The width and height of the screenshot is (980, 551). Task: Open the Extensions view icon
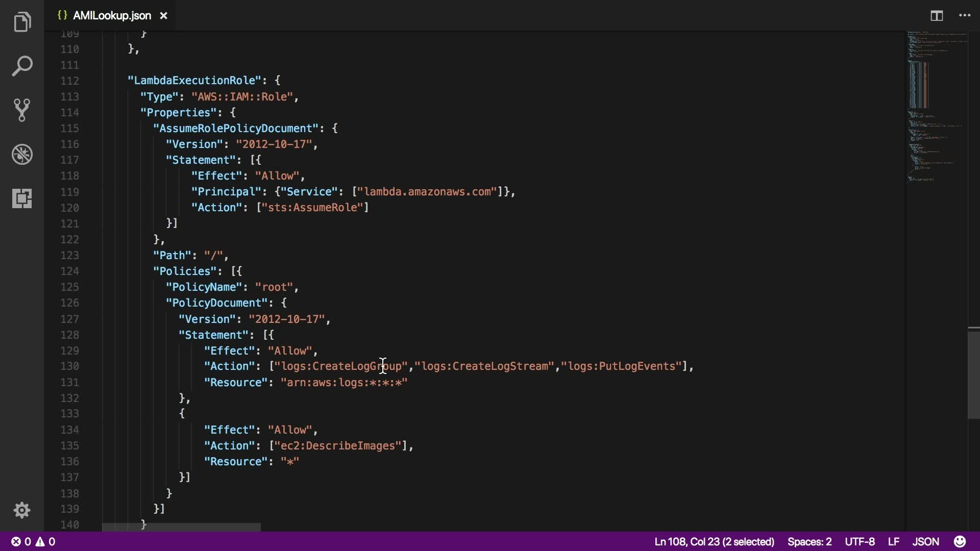[22, 198]
